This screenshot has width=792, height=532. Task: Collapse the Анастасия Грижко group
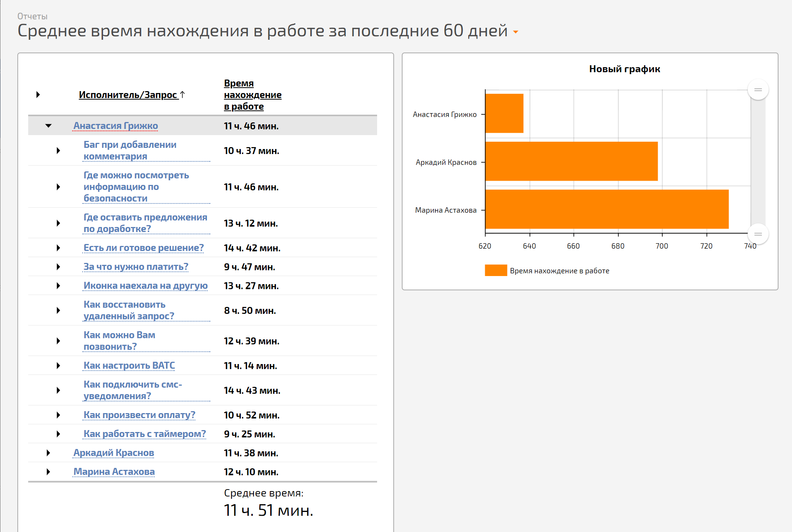48,126
